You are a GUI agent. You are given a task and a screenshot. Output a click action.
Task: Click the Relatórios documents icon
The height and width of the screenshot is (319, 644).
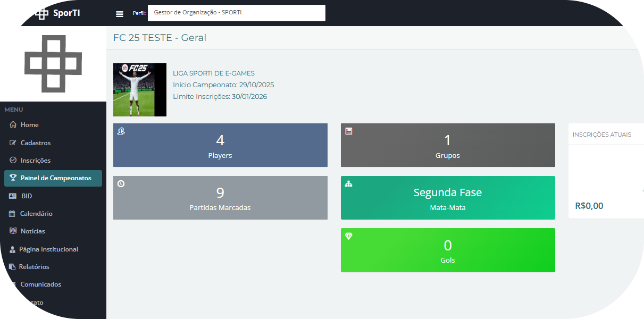[12, 267]
